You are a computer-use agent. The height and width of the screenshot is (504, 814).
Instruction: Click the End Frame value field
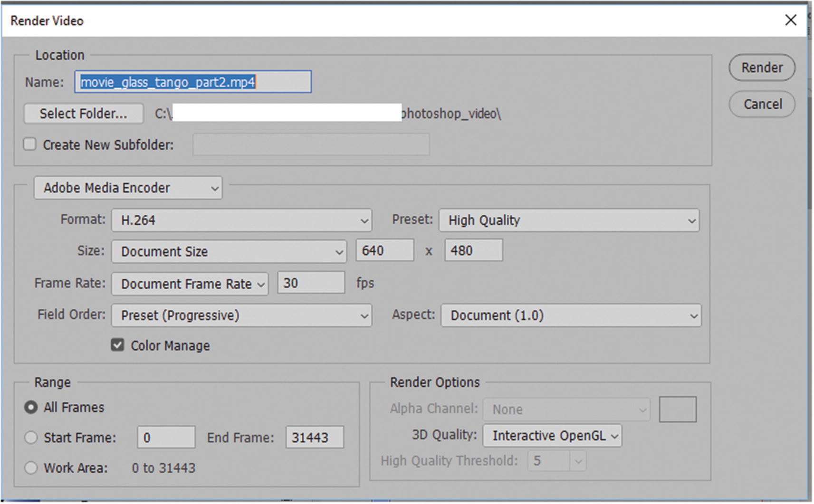click(x=315, y=437)
